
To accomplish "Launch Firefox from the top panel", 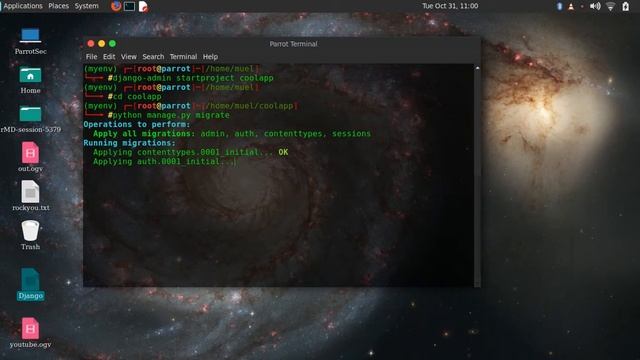I will [116, 6].
